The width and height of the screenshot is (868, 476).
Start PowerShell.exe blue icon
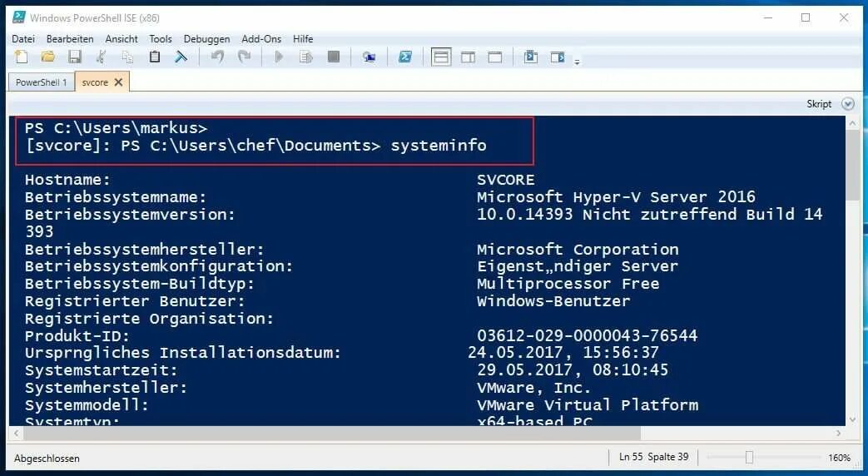point(405,57)
